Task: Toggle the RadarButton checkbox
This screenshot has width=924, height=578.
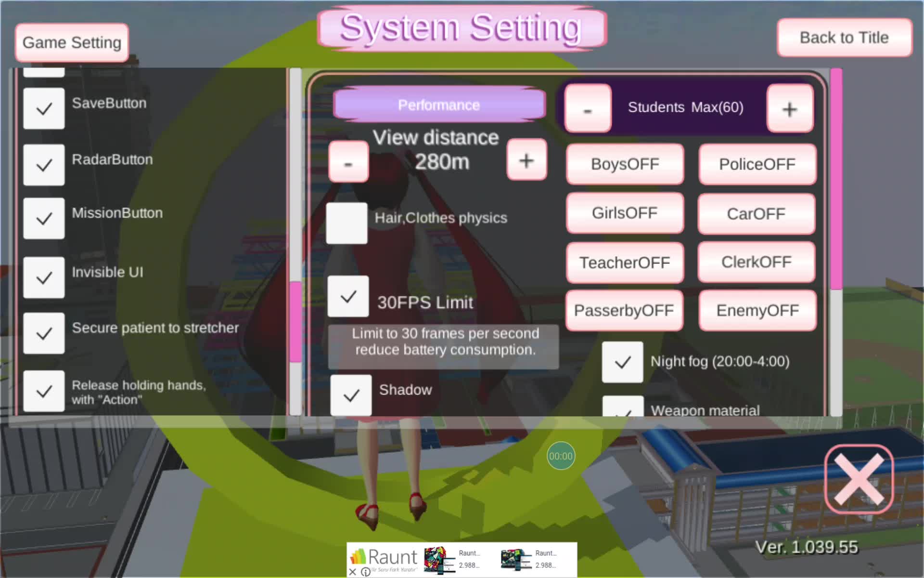Action: (x=44, y=165)
